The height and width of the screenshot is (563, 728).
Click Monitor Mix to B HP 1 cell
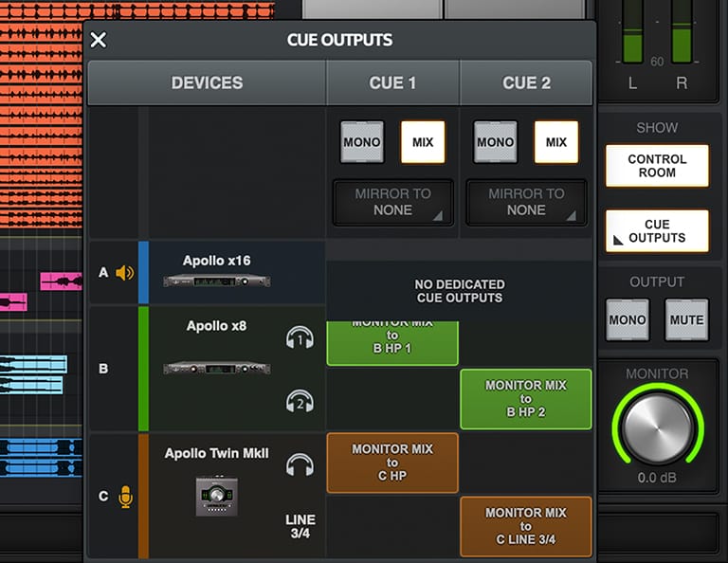(392, 343)
